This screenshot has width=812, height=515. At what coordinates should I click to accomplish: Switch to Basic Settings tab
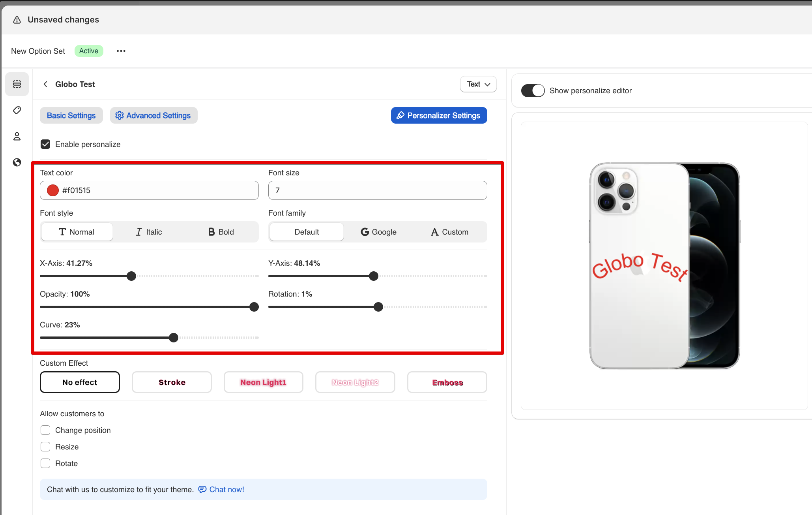[x=71, y=115]
